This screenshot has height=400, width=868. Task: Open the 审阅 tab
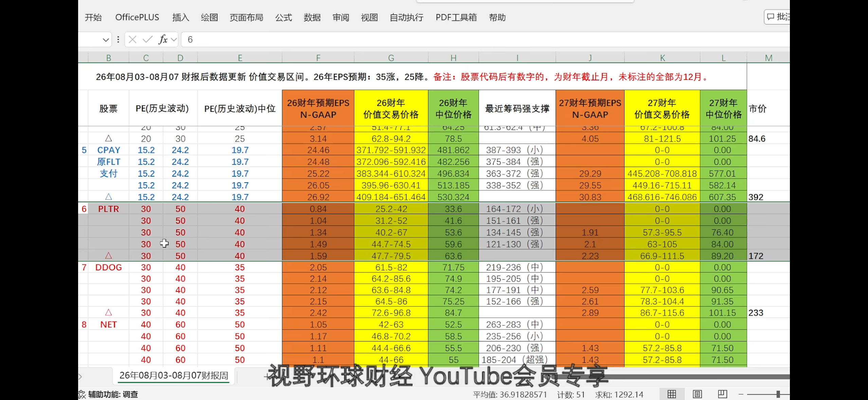341,17
